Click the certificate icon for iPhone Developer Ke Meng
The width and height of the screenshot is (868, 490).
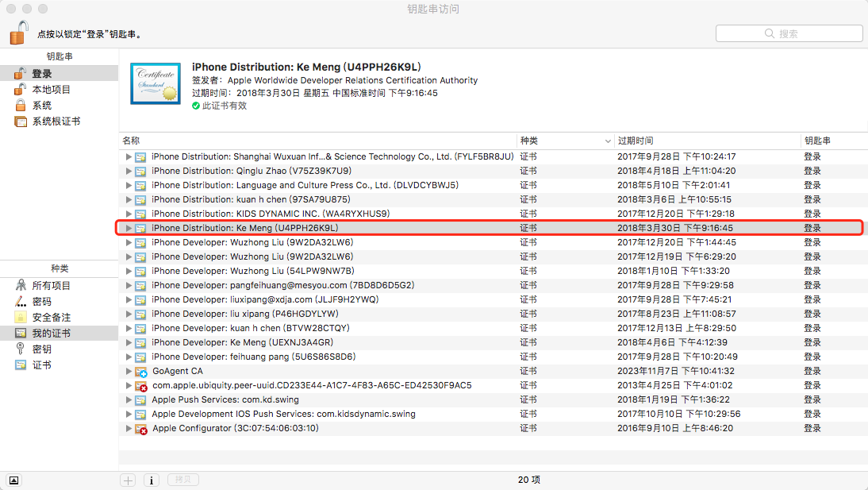coord(140,342)
